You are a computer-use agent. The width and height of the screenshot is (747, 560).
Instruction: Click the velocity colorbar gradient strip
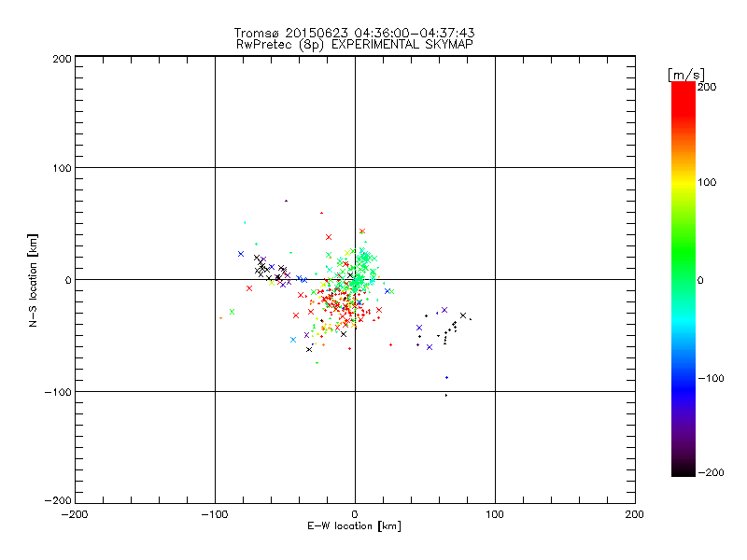coord(684,279)
